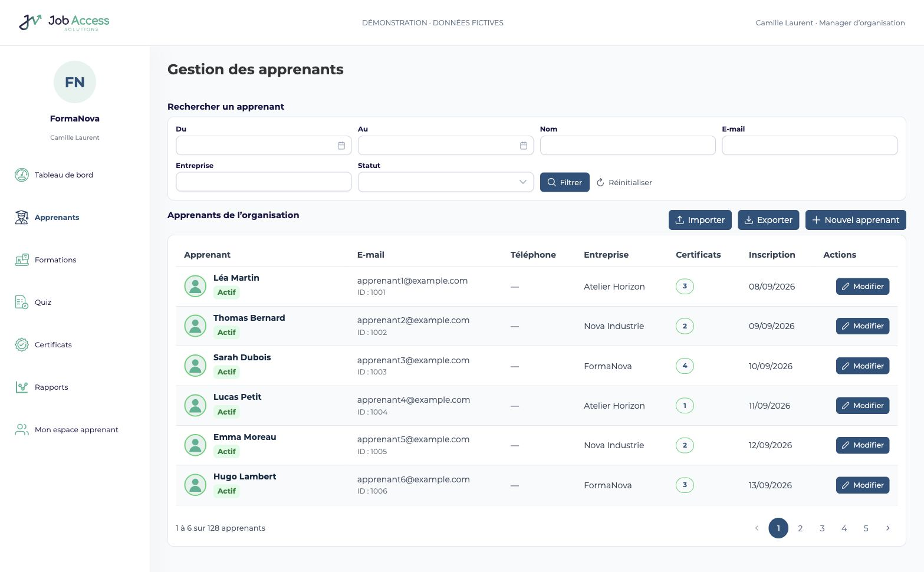Click the Tableau de bord sidebar icon
Viewport: 924px width, 572px height.
(x=22, y=175)
